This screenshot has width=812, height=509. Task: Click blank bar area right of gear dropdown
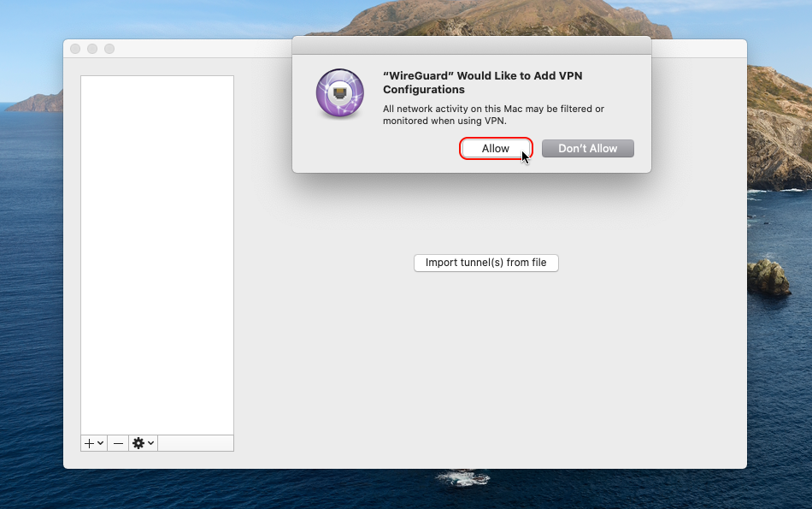[x=195, y=443]
